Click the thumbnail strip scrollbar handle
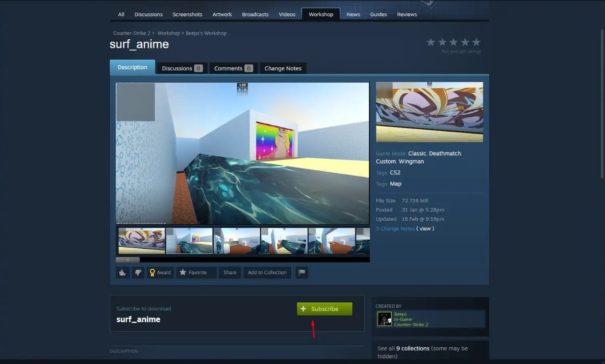 [x=128, y=259]
